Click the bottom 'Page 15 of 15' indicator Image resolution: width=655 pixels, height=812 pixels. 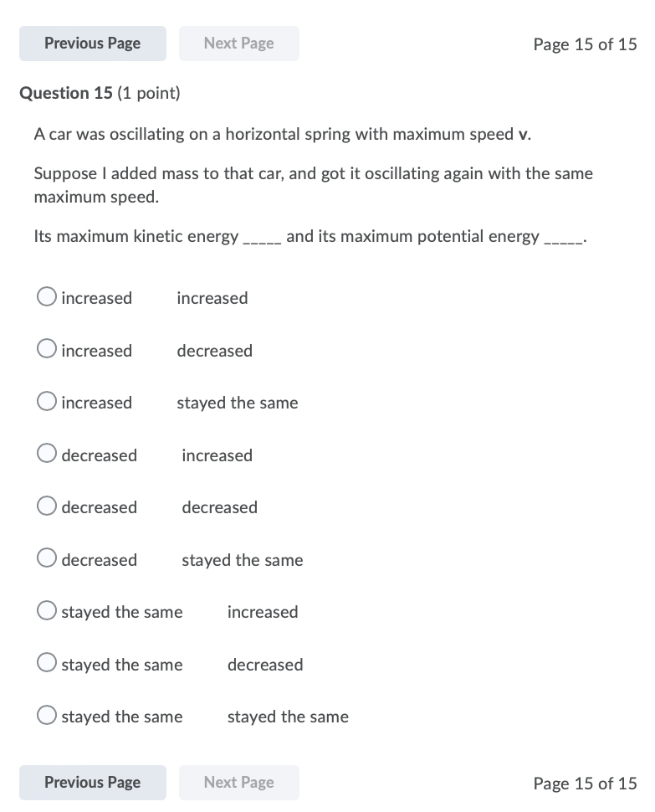click(x=585, y=784)
